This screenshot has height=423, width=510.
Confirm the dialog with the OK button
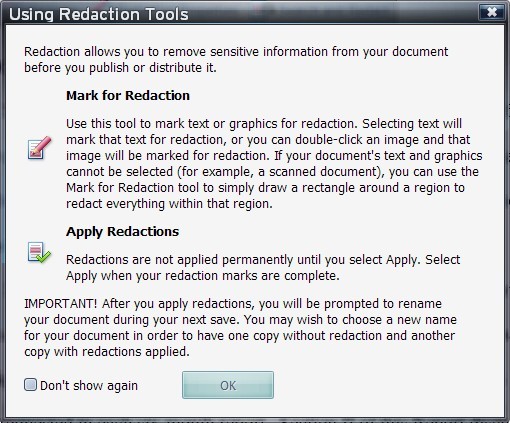click(x=228, y=385)
